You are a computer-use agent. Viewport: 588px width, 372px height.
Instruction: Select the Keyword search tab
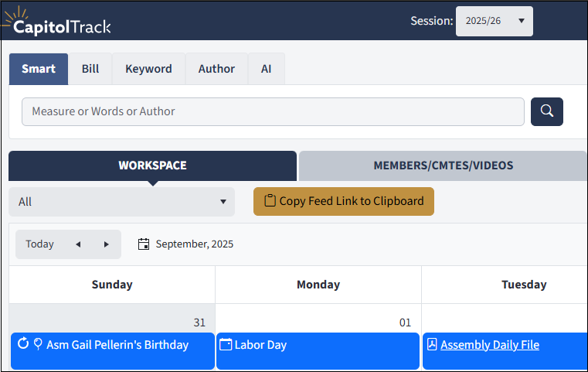pyautogui.click(x=148, y=69)
